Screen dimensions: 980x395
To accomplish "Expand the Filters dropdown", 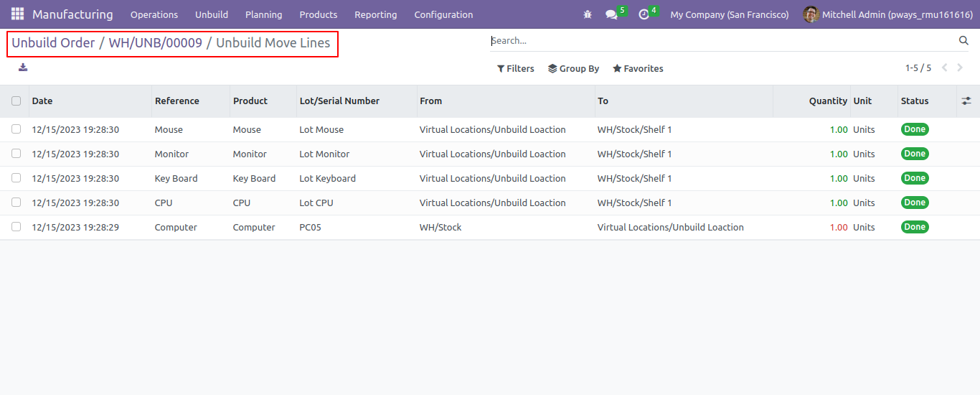I will (x=515, y=69).
